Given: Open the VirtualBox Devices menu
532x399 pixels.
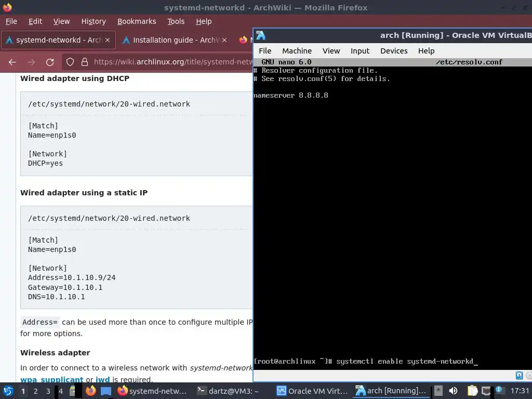Looking at the screenshot, I should 394,51.
